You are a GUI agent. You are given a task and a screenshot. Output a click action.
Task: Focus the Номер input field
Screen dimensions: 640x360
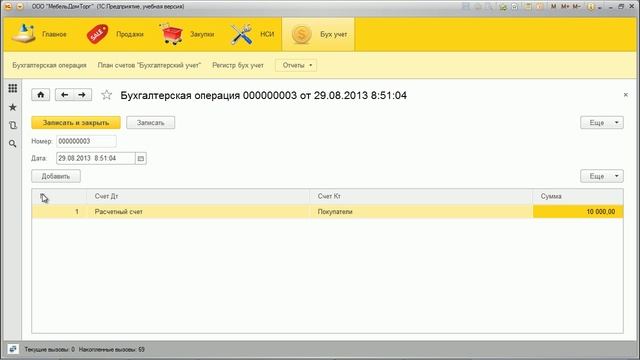[x=86, y=141]
